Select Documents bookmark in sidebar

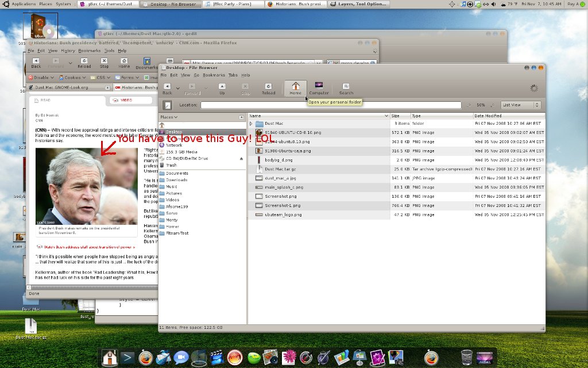click(x=202, y=174)
